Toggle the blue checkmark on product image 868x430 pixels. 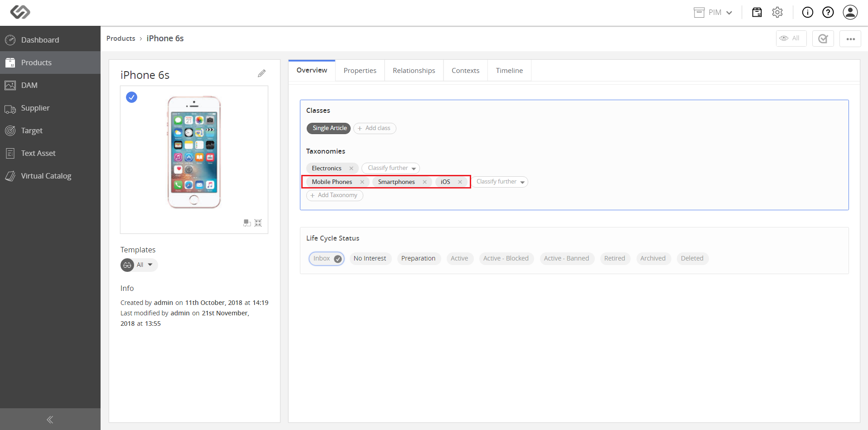click(132, 97)
